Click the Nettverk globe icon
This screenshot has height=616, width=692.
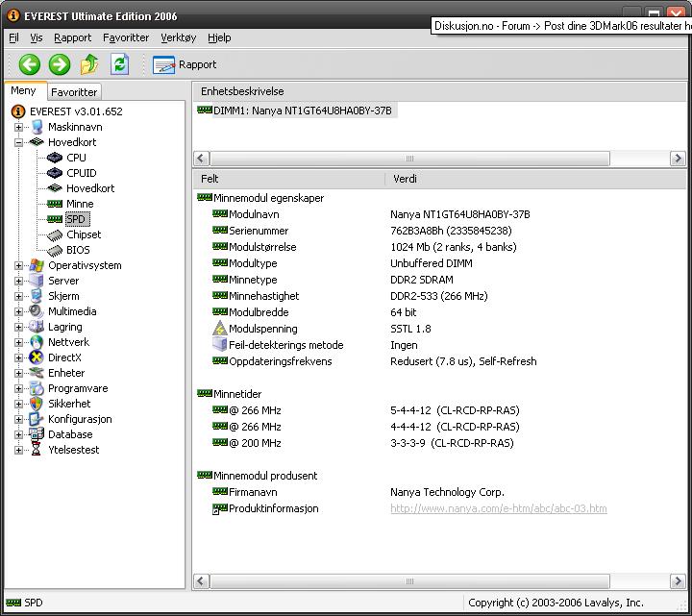coord(37,342)
